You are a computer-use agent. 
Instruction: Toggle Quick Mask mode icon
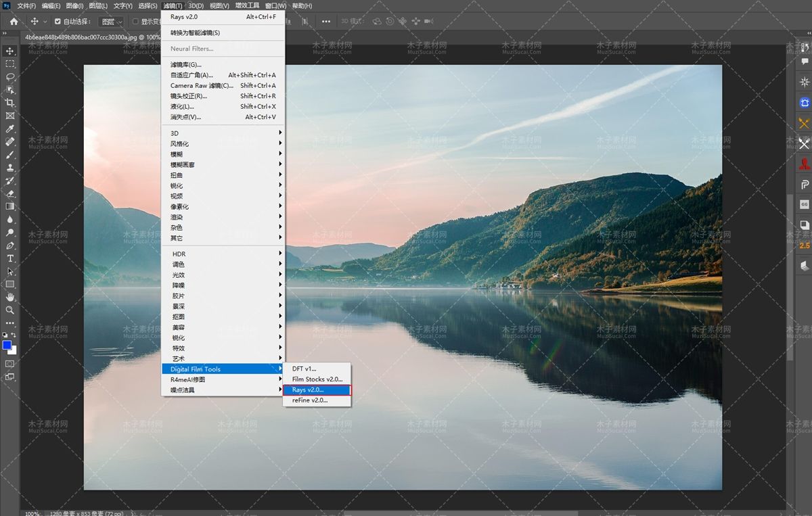point(10,364)
